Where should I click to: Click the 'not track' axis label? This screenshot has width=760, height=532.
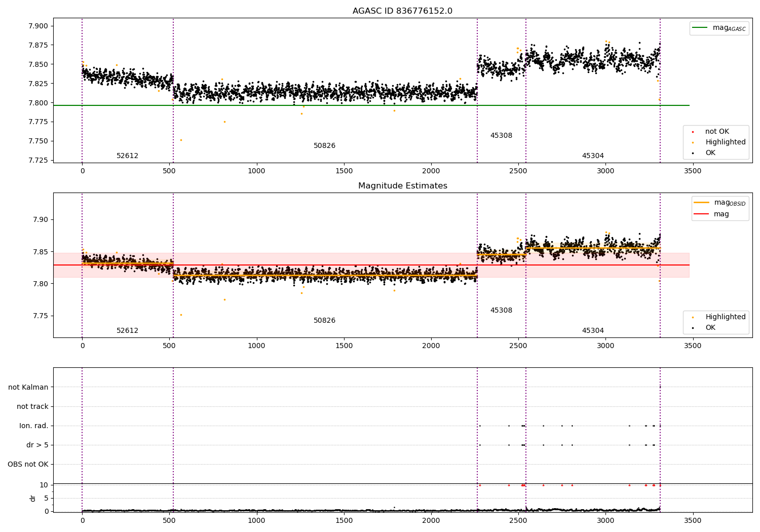tap(32, 406)
